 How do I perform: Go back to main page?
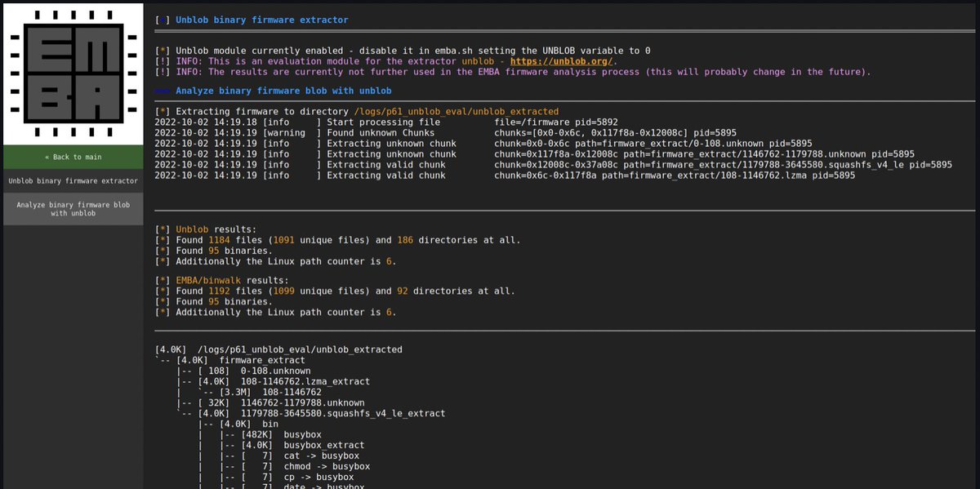73,157
